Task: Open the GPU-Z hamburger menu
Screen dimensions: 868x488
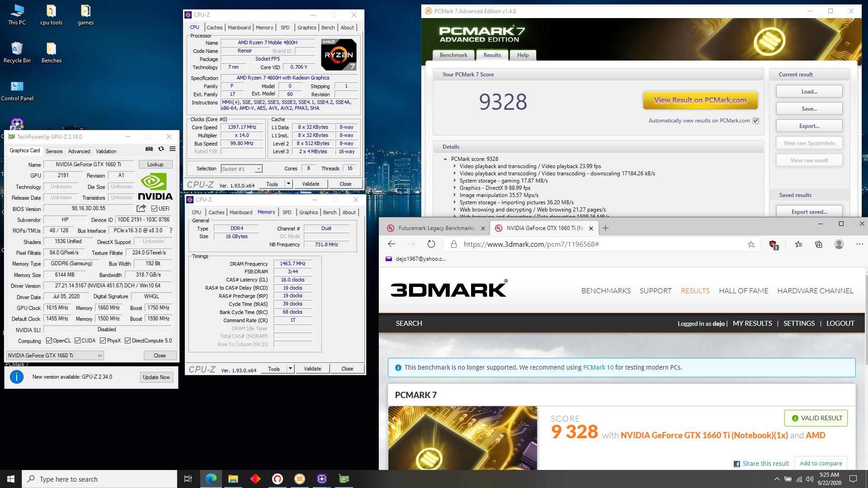Action: [172, 149]
